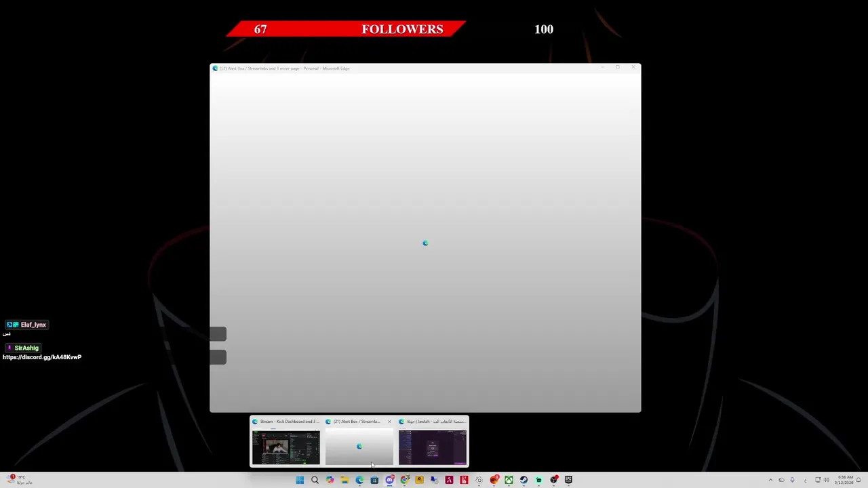Screen dimensions: 868x488
Task: Open volume control in system tray
Action: point(826,480)
